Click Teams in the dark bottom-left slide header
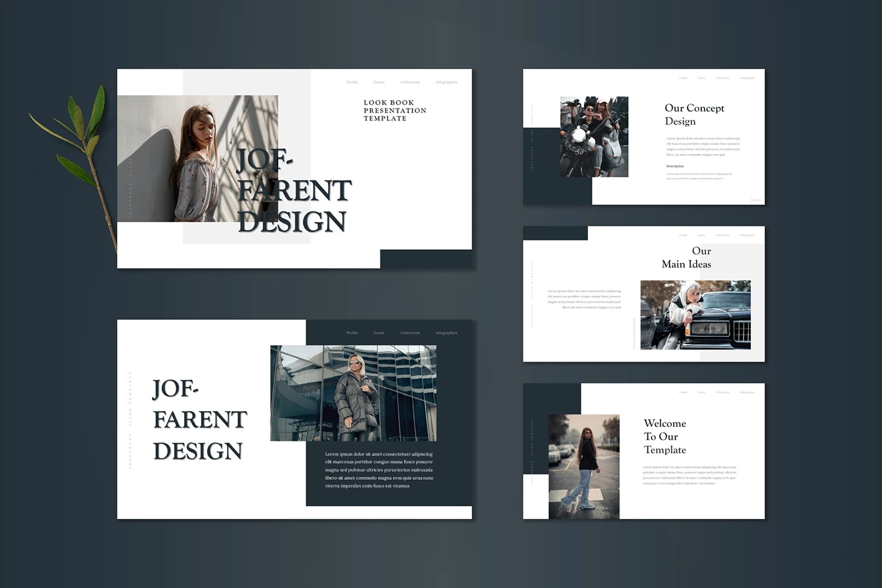Image resolution: width=882 pixels, height=588 pixels. click(x=379, y=333)
